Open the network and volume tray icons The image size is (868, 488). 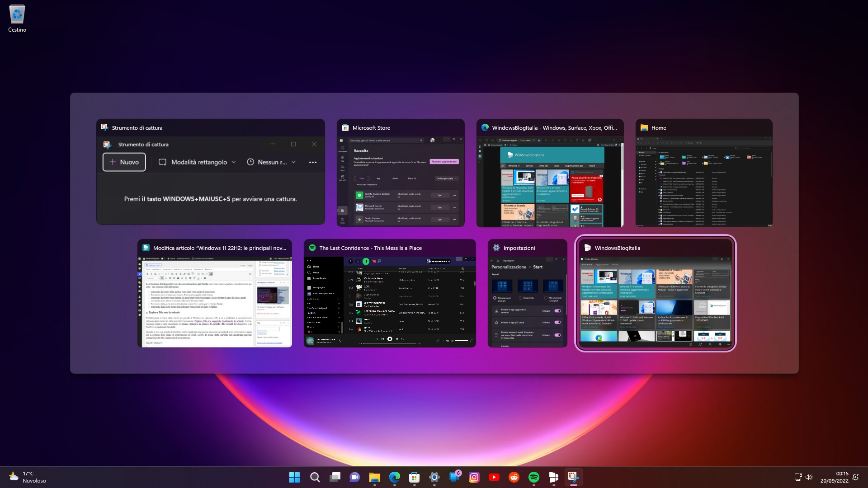[x=803, y=477]
